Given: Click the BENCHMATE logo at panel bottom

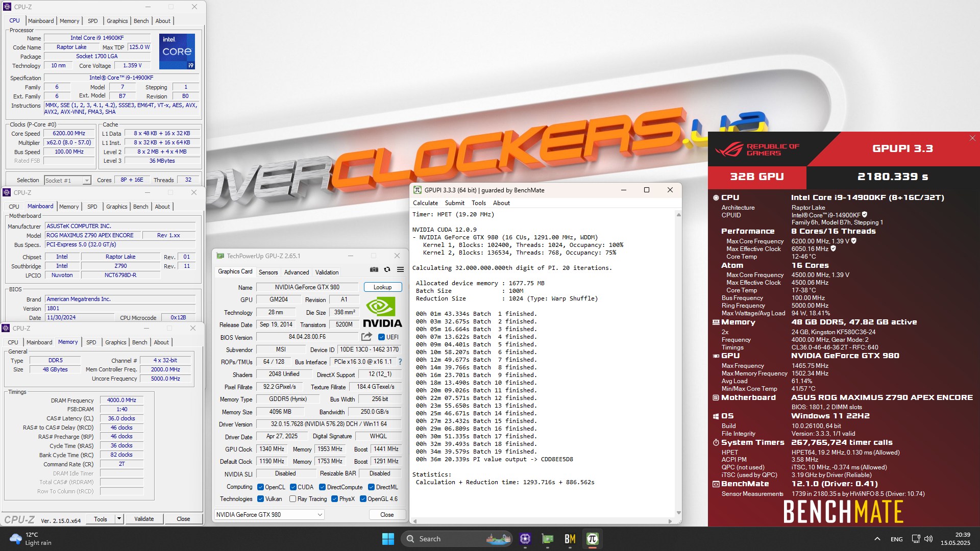Looking at the screenshot, I should click(843, 512).
